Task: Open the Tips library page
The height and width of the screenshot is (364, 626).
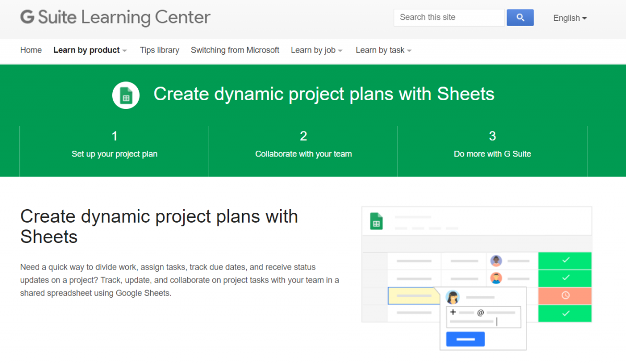Action: [x=160, y=50]
